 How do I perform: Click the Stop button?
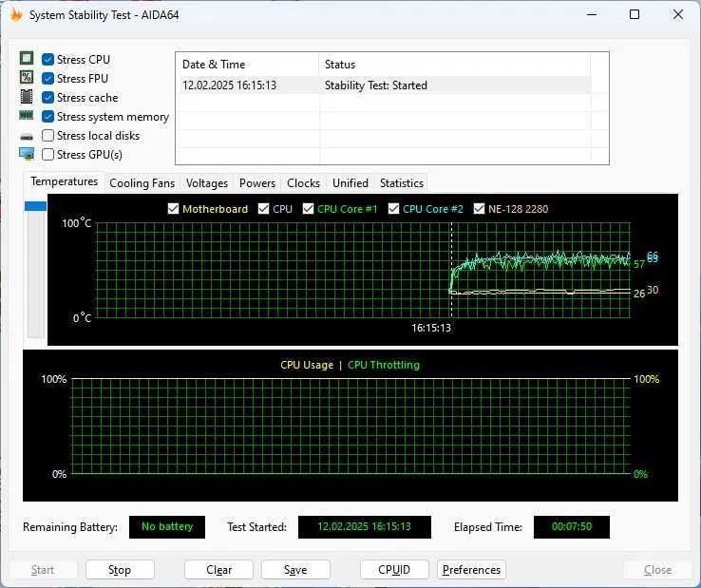[x=120, y=570]
